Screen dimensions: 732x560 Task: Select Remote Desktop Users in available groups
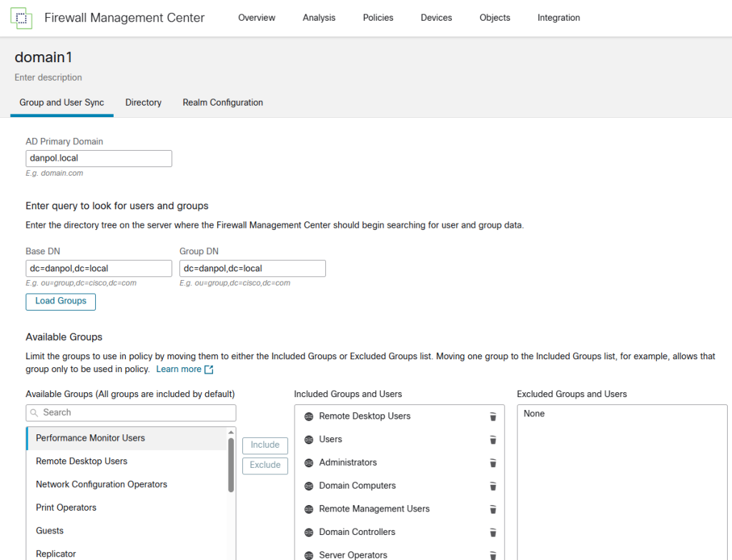tap(127, 461)
